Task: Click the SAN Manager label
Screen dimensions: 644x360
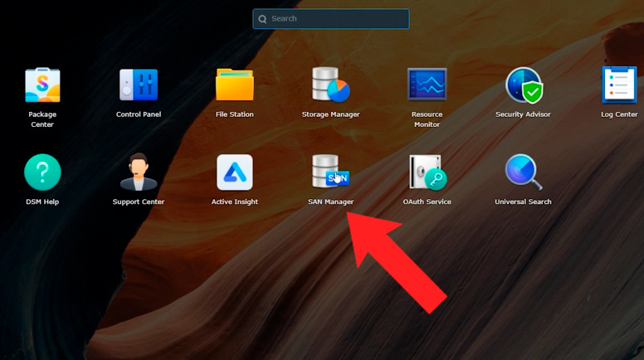Action: tap(330, 202)
